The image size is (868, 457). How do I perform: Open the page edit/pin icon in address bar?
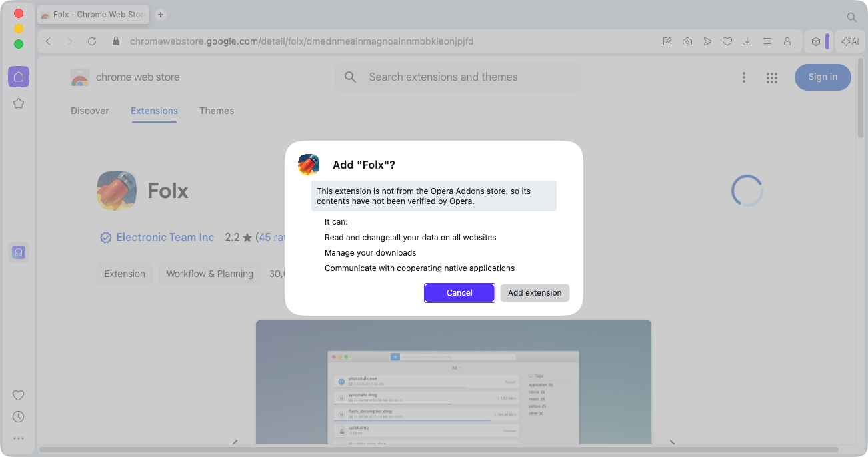click(x=667, y=41)
